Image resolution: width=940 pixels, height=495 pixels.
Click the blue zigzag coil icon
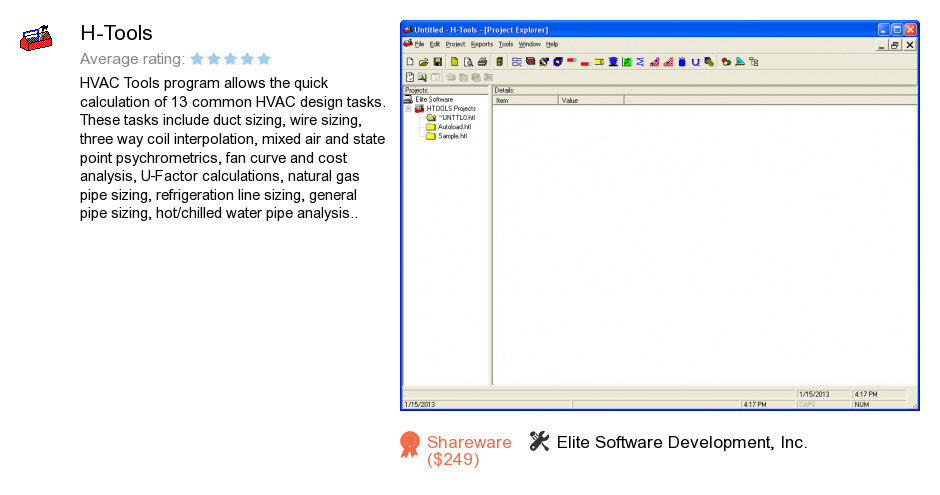point(640,62)
